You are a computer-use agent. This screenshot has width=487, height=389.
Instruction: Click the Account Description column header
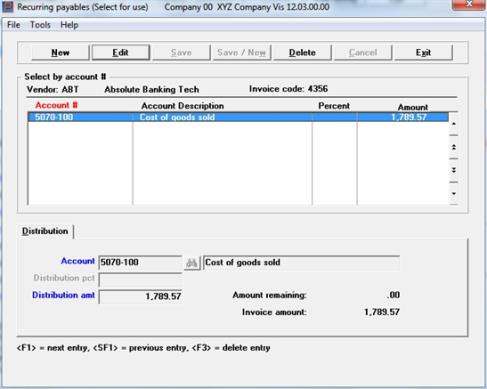click(182, 106)
